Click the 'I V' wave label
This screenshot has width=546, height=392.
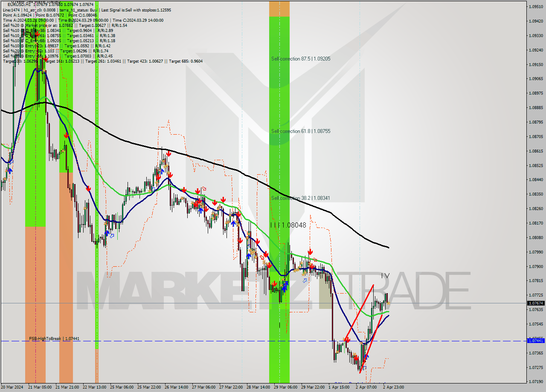tap(385, 276)
